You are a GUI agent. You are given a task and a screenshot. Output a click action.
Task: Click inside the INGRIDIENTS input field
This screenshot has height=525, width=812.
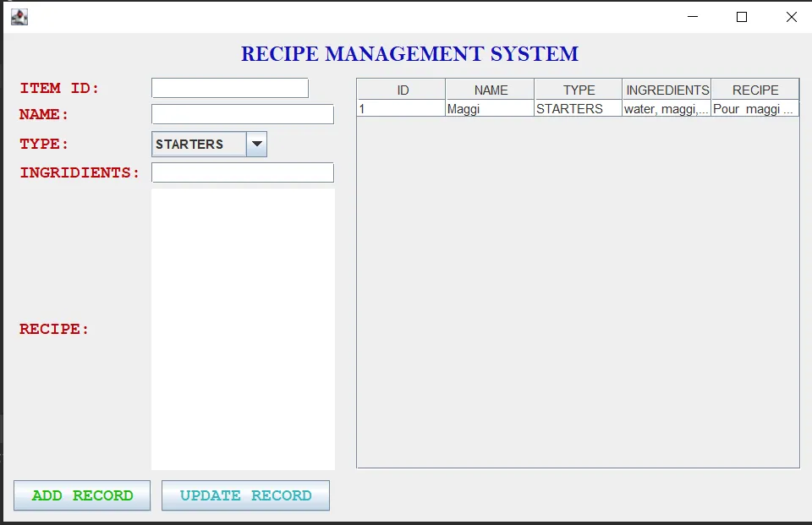tap(242, 172)
